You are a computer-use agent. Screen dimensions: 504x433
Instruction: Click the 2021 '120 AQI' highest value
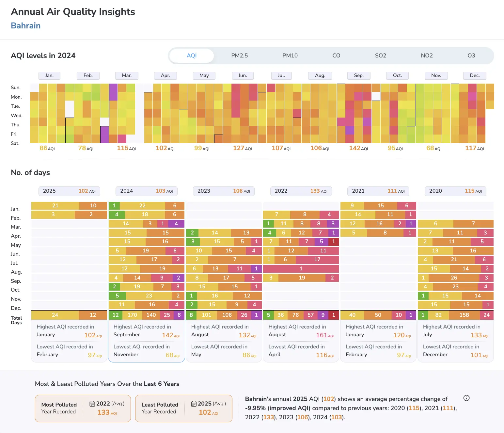(x=402, y=335)
